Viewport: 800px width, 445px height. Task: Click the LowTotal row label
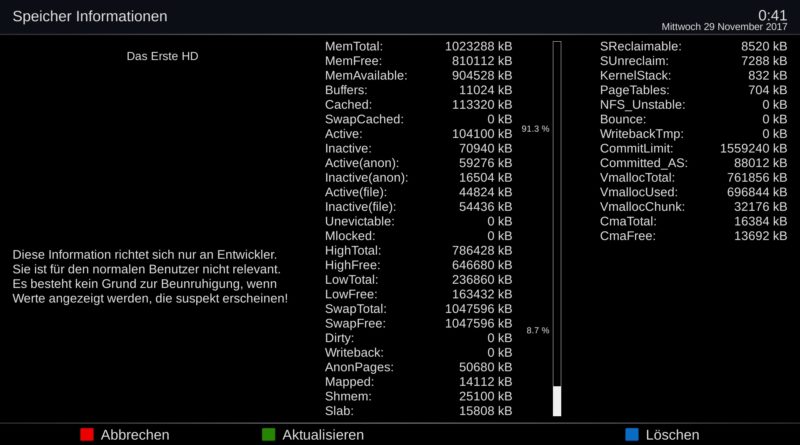[x=352, y=280]
